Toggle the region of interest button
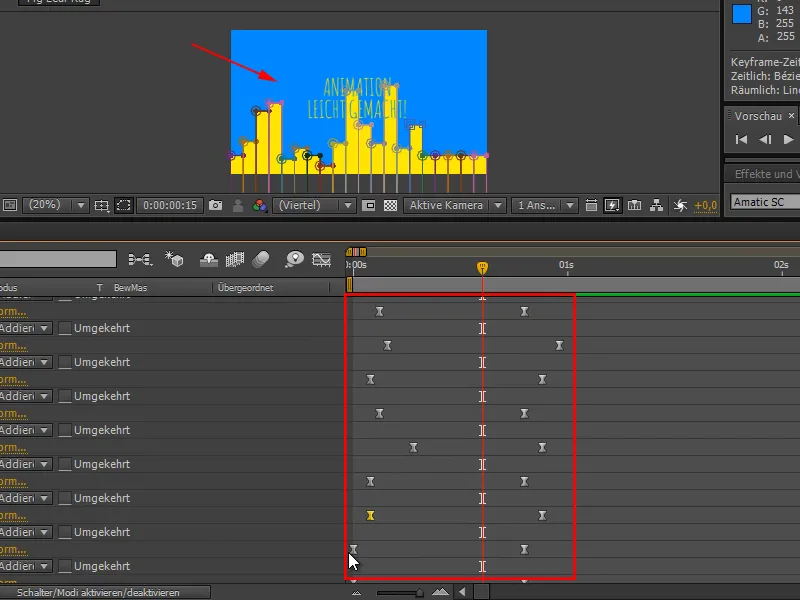800x600 pixels. pos(368,205)
